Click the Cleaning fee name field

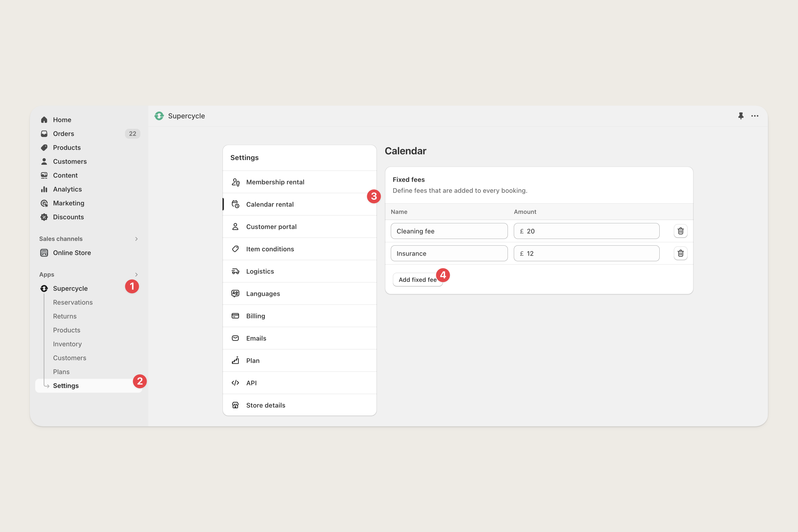coord(449,231)
